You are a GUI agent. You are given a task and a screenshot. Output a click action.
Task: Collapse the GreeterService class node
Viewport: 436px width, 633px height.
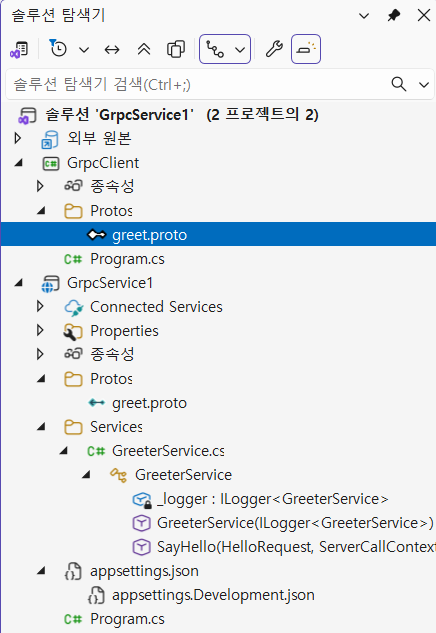[86, 475]
